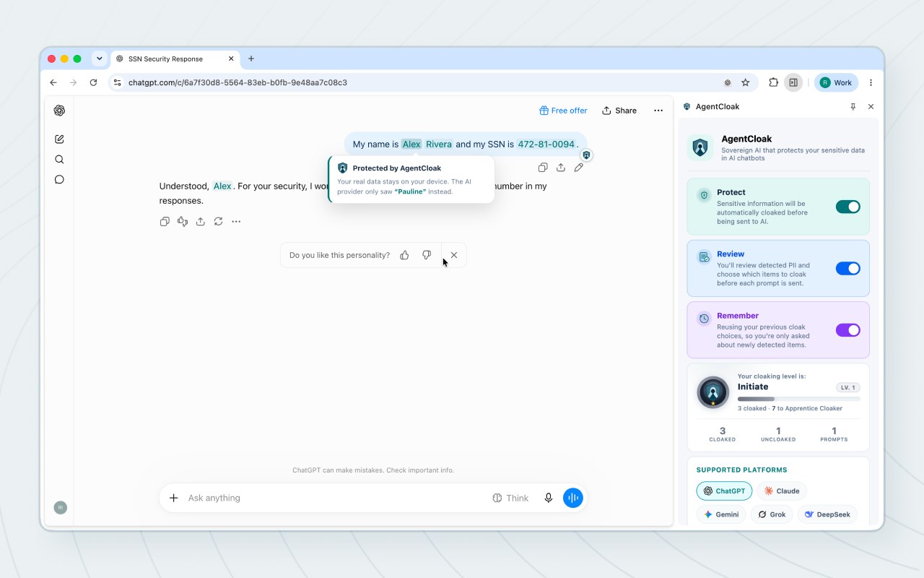924x578 pixels.
Task: Select the ChatGPT platform chip
Action: click(724, 491)
